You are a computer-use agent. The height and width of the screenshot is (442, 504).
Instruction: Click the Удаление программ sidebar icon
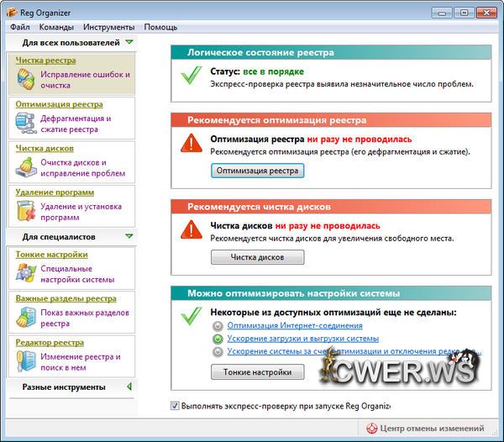click(x=26, y=211)
